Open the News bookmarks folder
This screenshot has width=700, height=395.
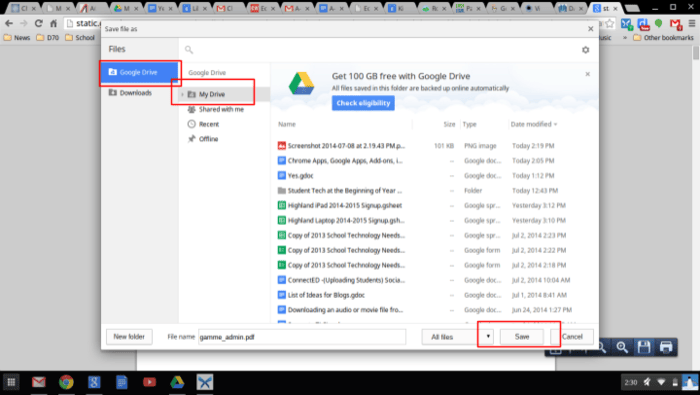click(x=17, y=38)
